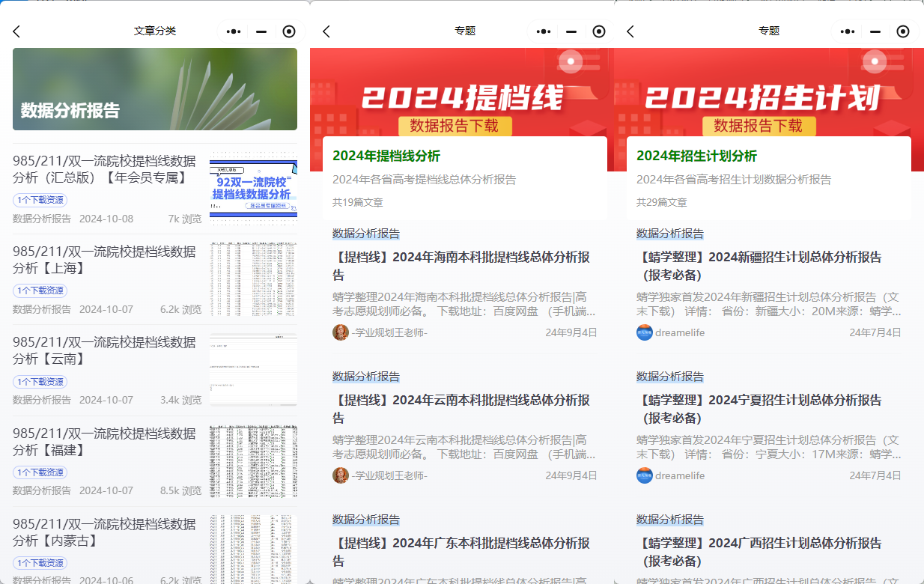Tap the 1个下载资源 tag on the 汇总版 article
924x584 pixels.
coord(39,201)
